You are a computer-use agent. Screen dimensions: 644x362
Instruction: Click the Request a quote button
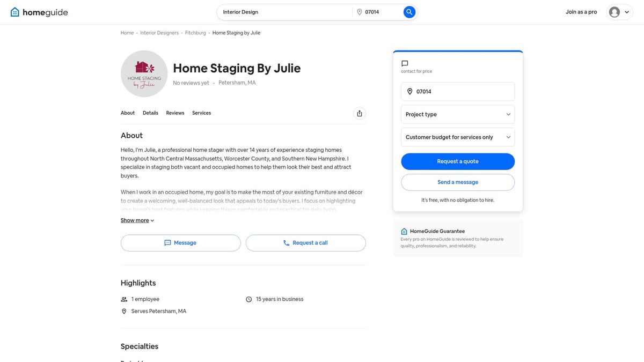click(x=458, y=161)
